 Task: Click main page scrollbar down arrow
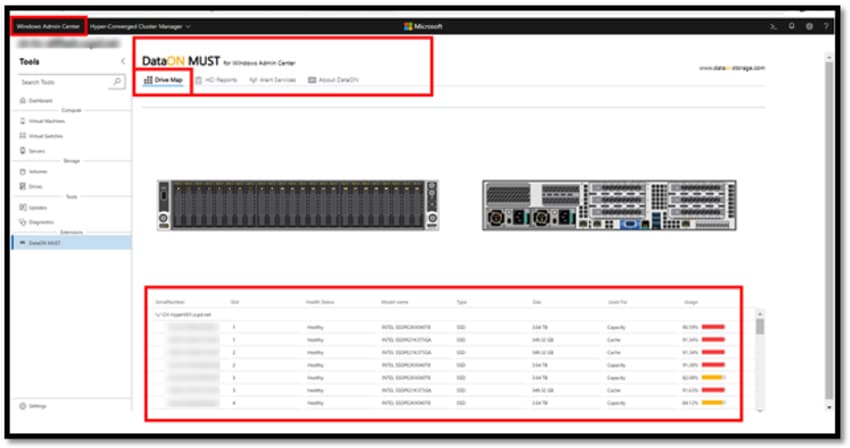tap(829, 407)
